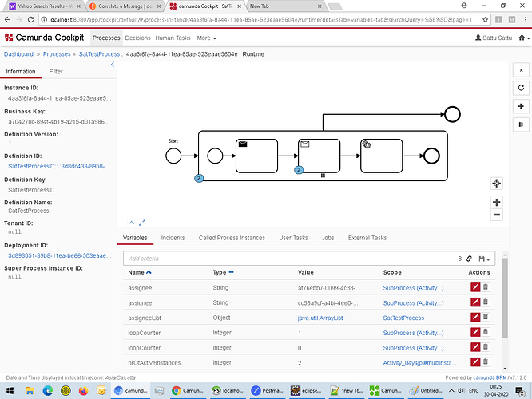Click the send task with filled envelope
The width and height of the screenshot is (532, 399).
[x=257, y=156]
